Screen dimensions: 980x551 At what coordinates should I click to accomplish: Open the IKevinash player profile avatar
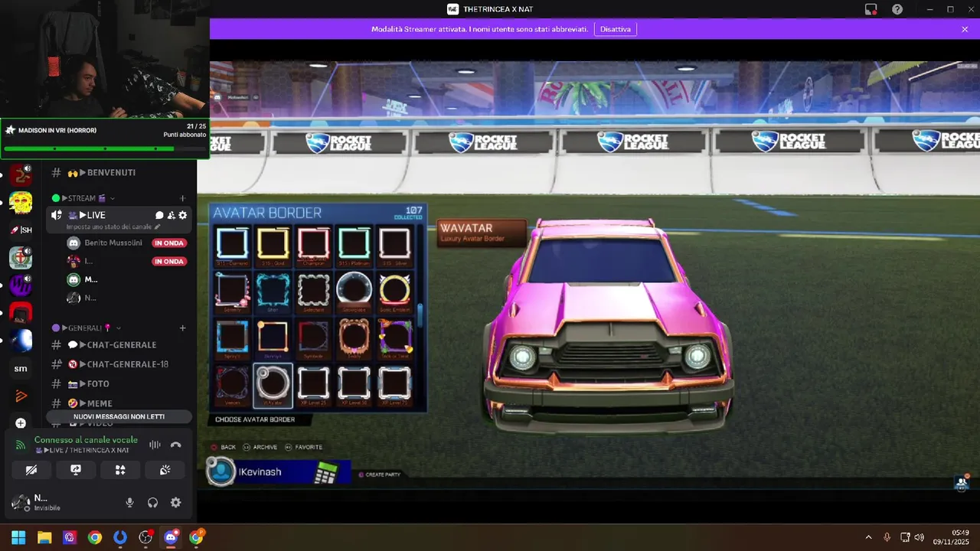(220, 471)
